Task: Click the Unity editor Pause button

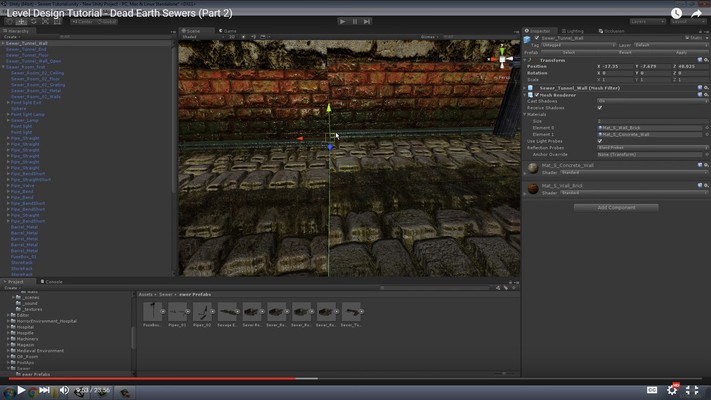Action: click(x=355, y=21)
